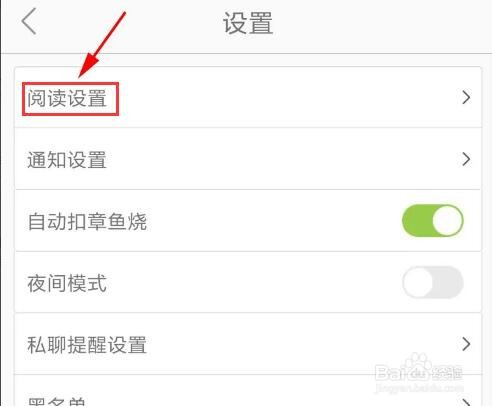Tap the chevron on the 黑名单 row

tap(466, 402)
